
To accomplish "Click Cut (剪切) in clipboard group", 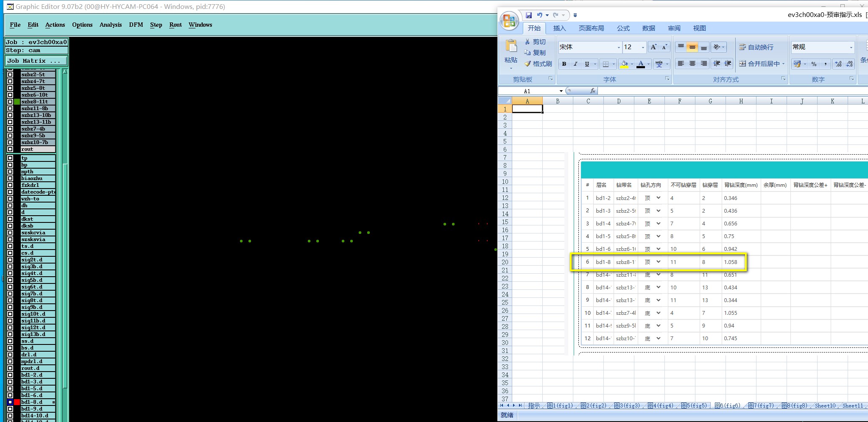I will tap(535, 42).
